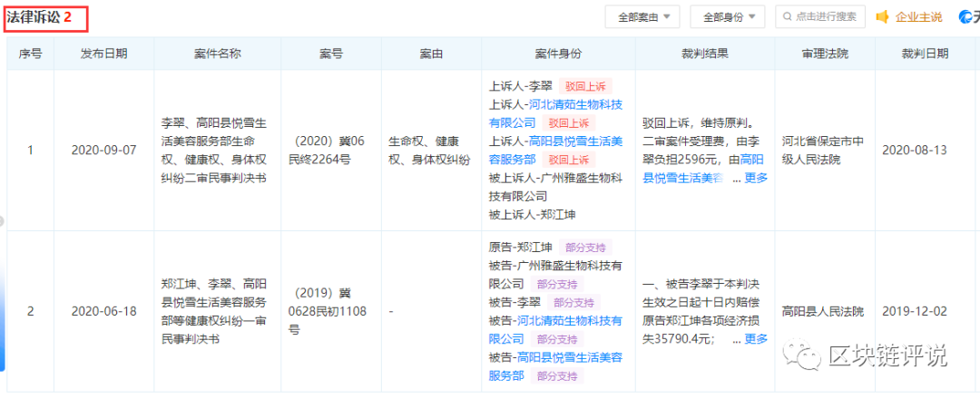This screenshot has height=399, width=980.
Task: Click 被上诉人-广州雅盛生物科技有限公司 in row 1
Action: [555, 187]
